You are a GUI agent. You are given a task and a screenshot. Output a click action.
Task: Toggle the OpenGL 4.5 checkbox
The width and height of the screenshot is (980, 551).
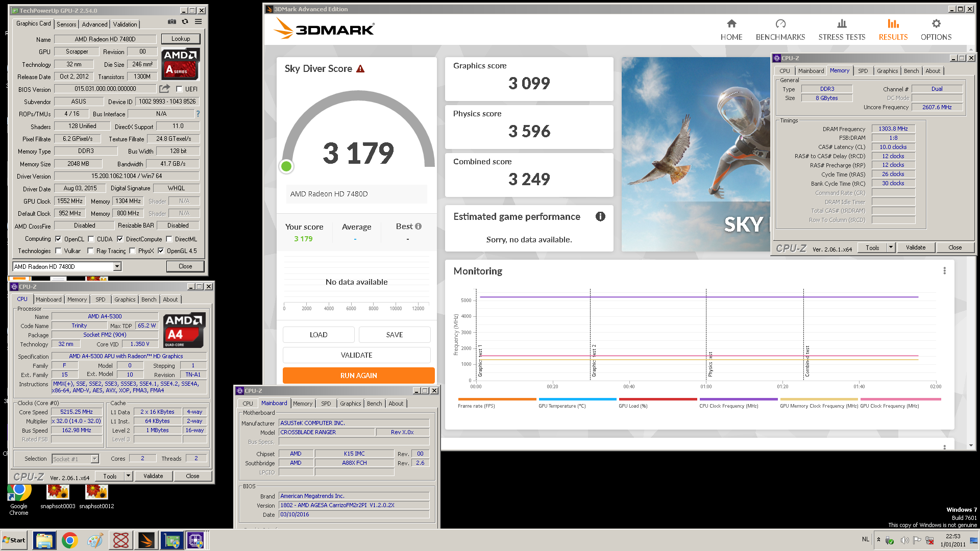point(161,251)
